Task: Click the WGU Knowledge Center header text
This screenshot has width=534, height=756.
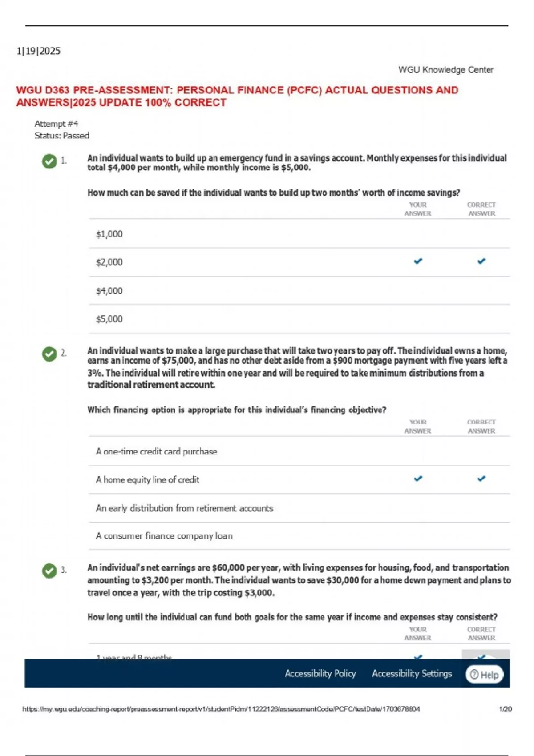Action: pyautogui.click(x=445, y=70)
